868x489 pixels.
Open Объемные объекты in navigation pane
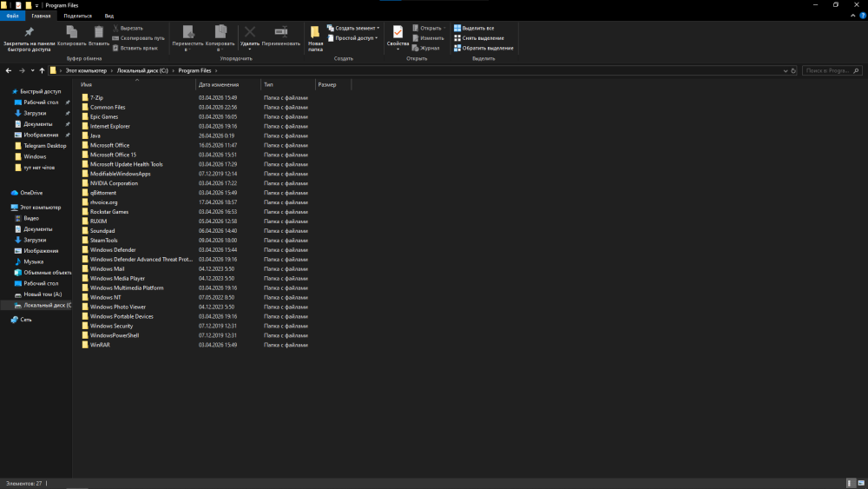[x=43, y=273]
